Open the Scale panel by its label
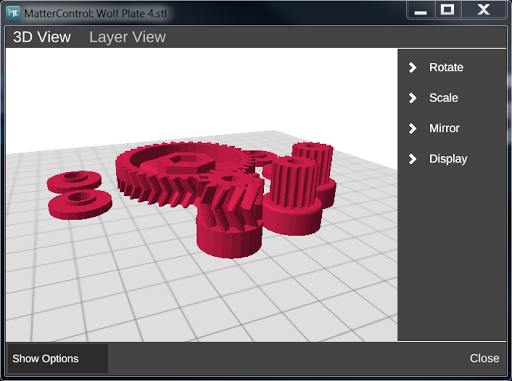Screen dimensions: 512x381 coord(443,98)
